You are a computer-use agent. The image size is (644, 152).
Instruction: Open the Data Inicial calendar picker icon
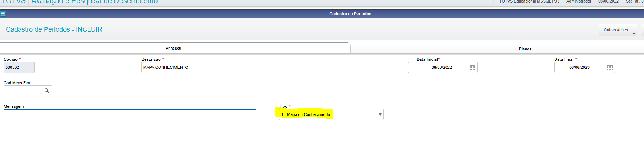[x=472, y=68]
